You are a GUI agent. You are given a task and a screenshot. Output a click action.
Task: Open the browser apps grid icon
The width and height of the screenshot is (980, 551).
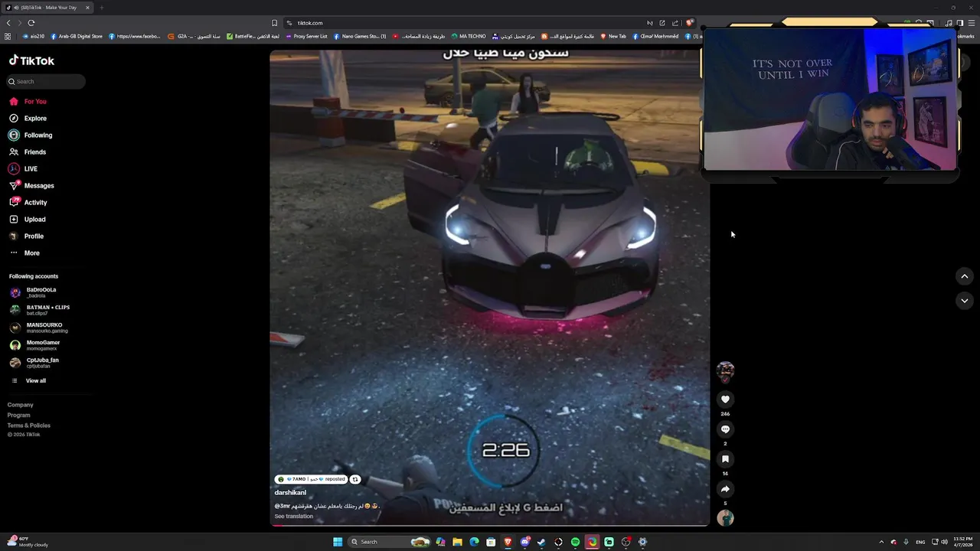[8, 36]
